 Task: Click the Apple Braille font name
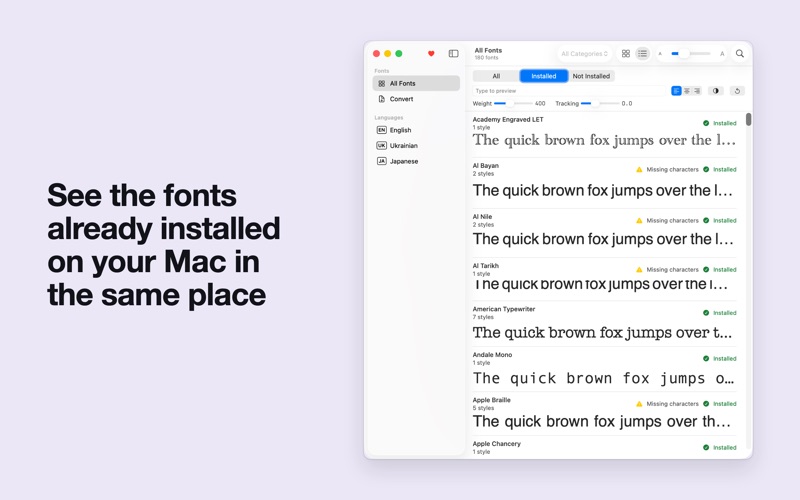pos(491,400)
